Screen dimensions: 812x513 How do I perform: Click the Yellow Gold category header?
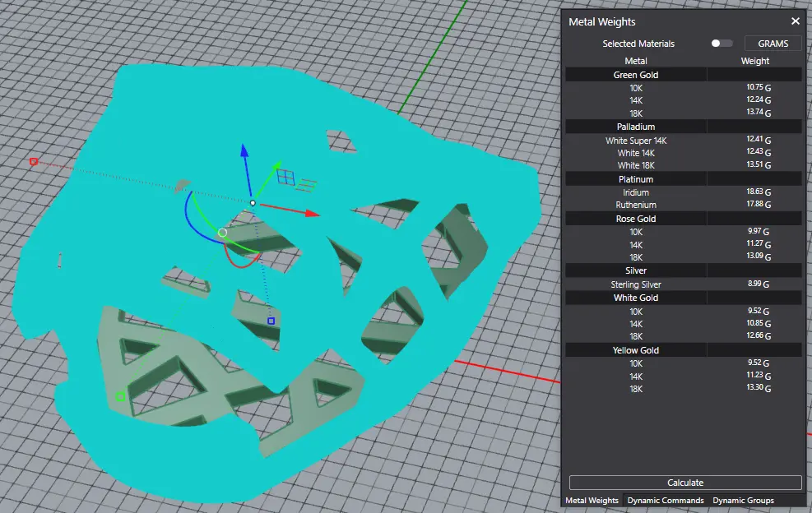[x=636, y=350]
